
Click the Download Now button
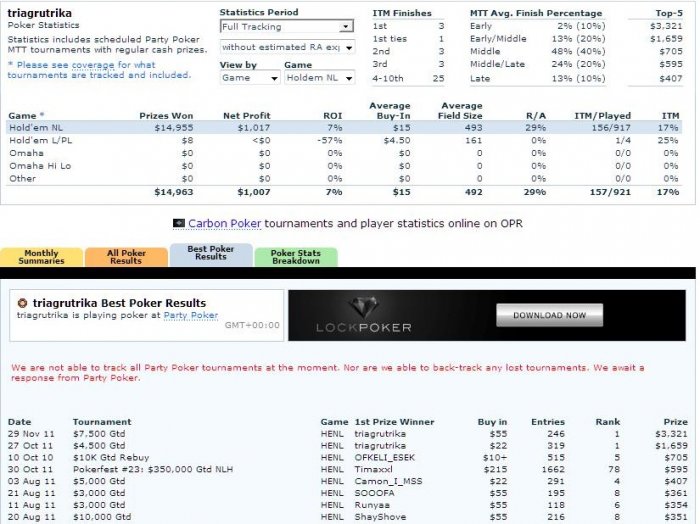(x=549, y=315)
